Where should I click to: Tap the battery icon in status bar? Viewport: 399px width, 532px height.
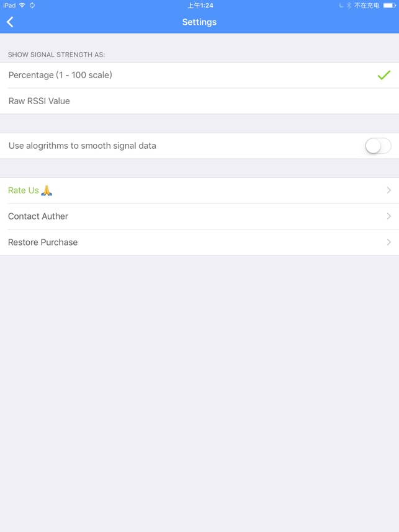[x=389, y=6]
